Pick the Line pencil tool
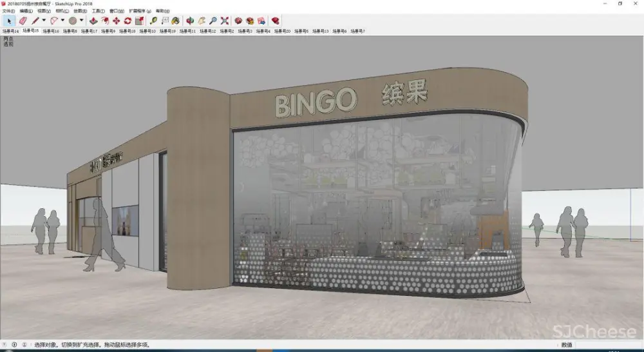Viewport: 644px width, 352px height. point(35,21)
